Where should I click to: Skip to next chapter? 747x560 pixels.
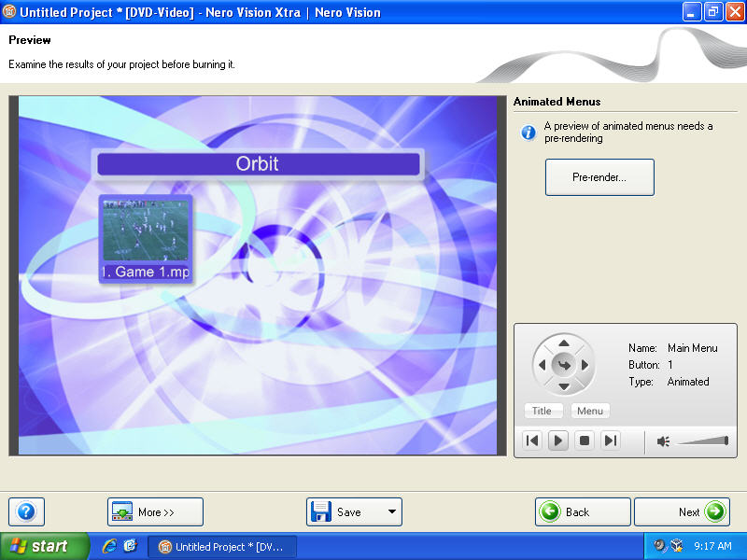[611, 441]
